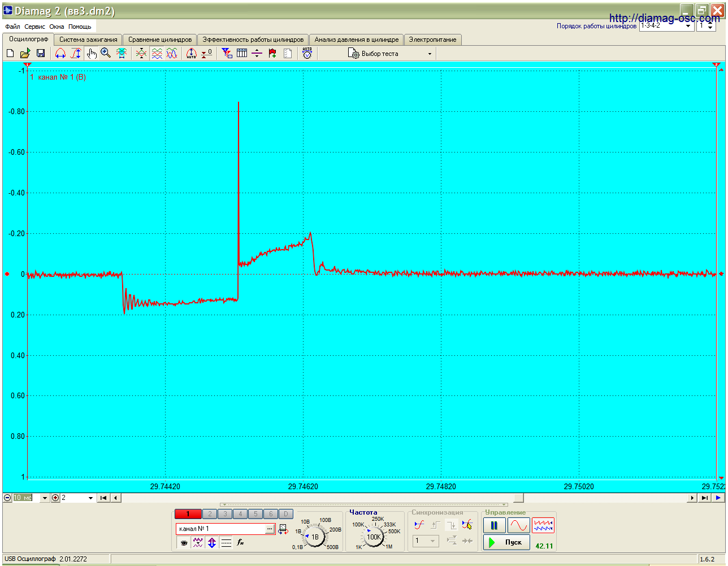
Task: Click the teal waveform stretch icon
Action: pos(121,53)
